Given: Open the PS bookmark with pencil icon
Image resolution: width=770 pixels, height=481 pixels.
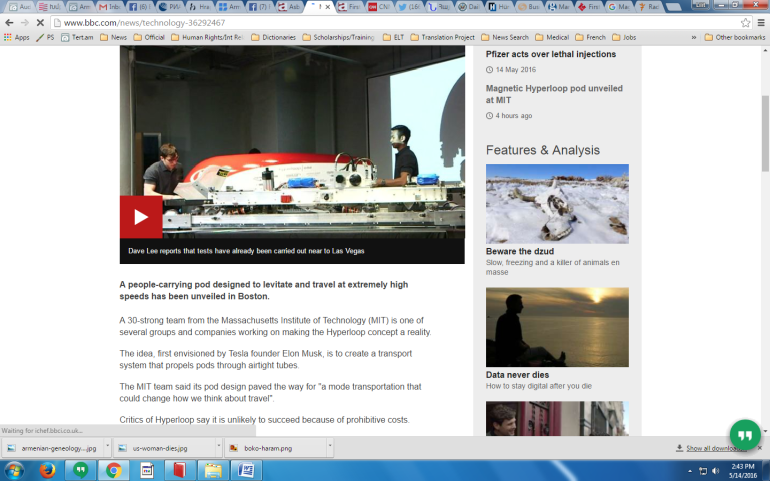Looking at the screenshot, I should tap(45, 37).
